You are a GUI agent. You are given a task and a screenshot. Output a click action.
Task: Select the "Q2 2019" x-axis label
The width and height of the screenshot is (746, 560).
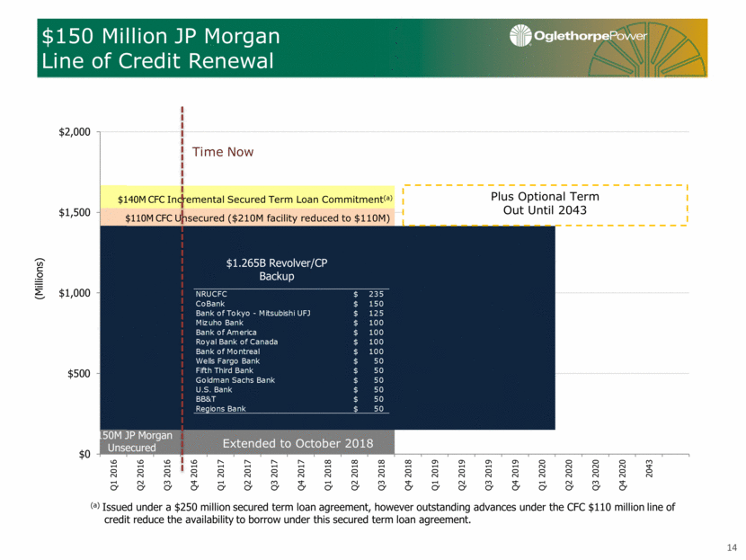(x=461, y=475)
